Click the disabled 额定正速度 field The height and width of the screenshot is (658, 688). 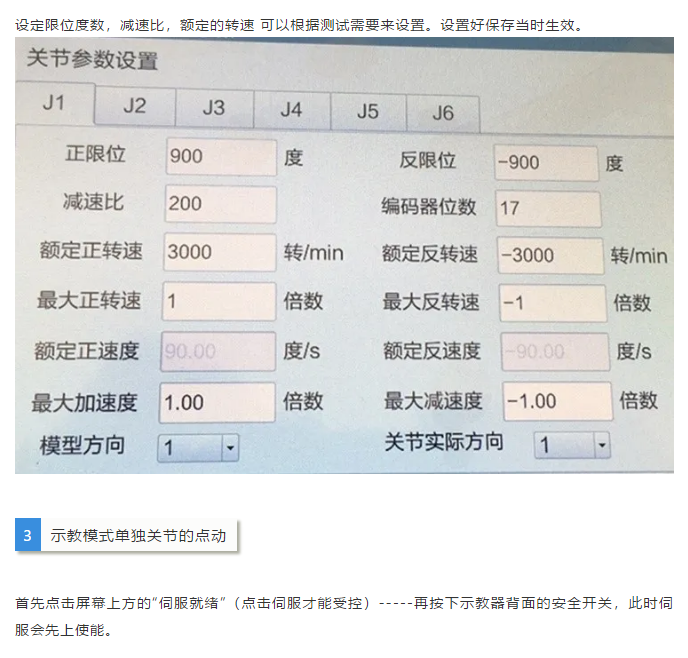coord(219,351)
